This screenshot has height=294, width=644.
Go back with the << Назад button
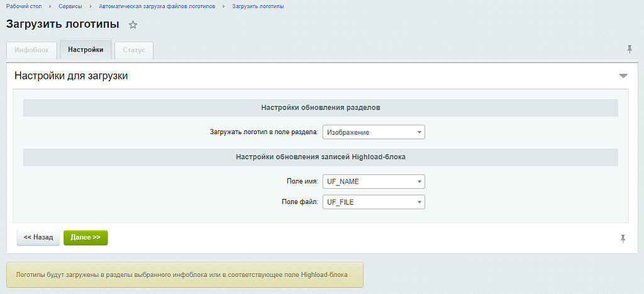click(38, 237)
